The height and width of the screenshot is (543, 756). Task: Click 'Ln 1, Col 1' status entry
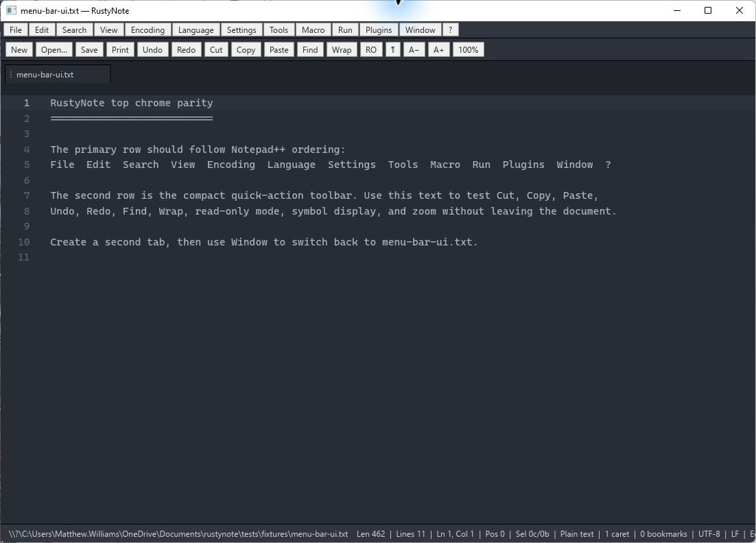(455, 534)
